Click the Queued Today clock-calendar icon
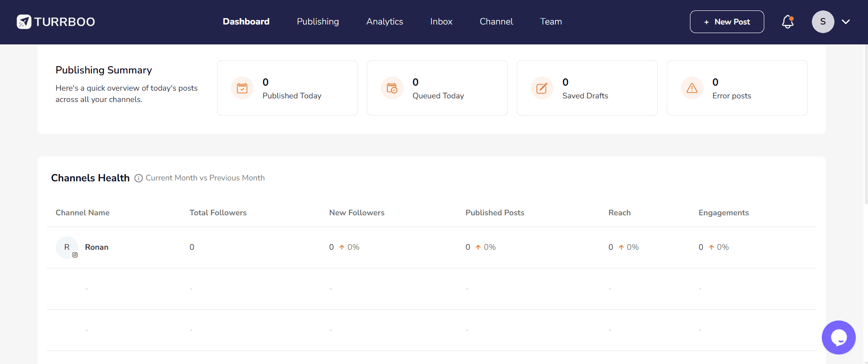The width and height of the screenshot is (868, 364). click(x=392, y=88)
